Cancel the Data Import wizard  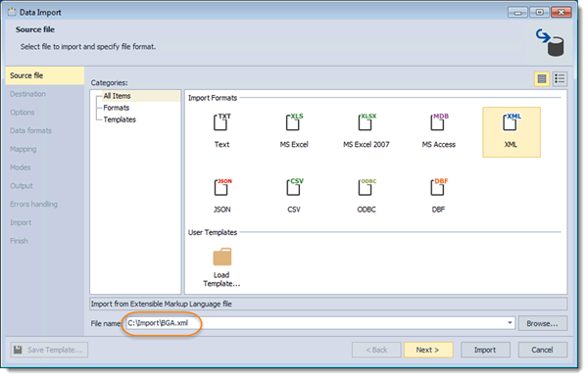pos(542,350)
